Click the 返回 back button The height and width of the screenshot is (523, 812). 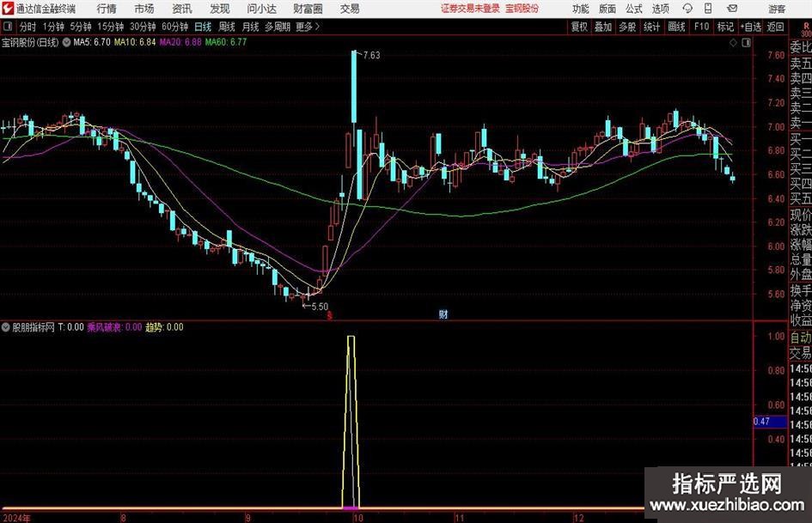click(775, 27)
